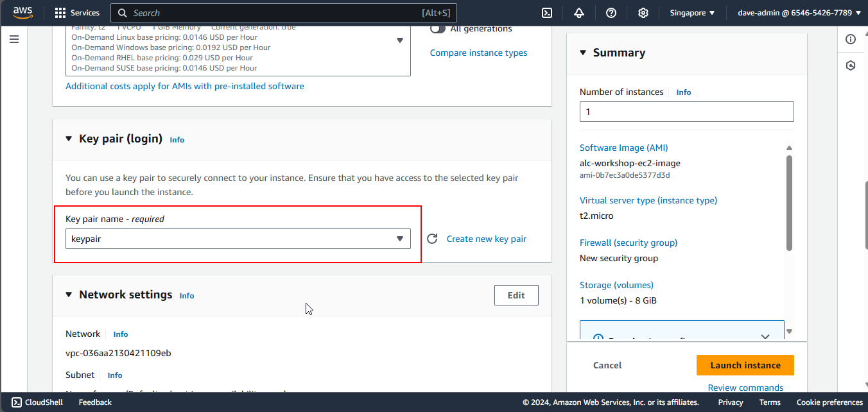
Task: Open the Key pair name dropdown
Action: (238, 239)
